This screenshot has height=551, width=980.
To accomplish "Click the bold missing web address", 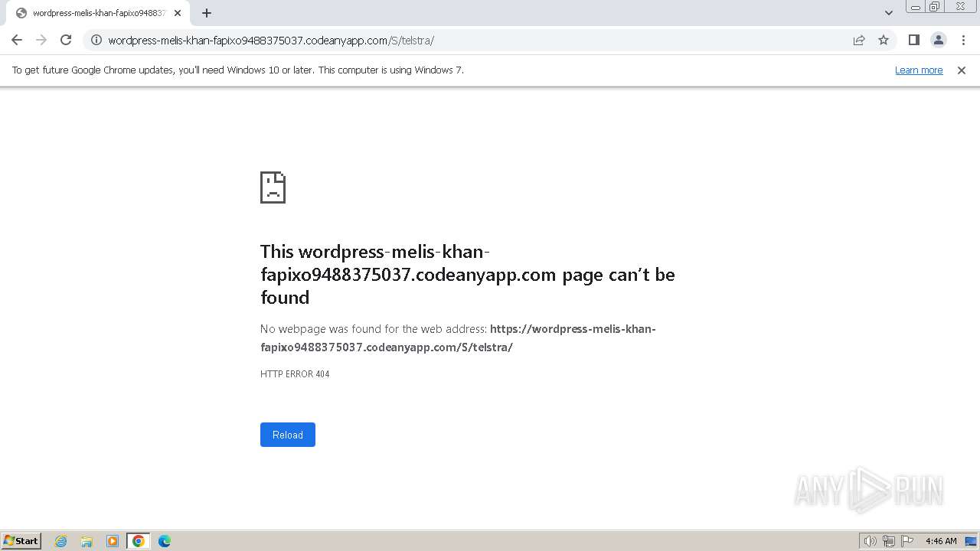I will [458, 338].
